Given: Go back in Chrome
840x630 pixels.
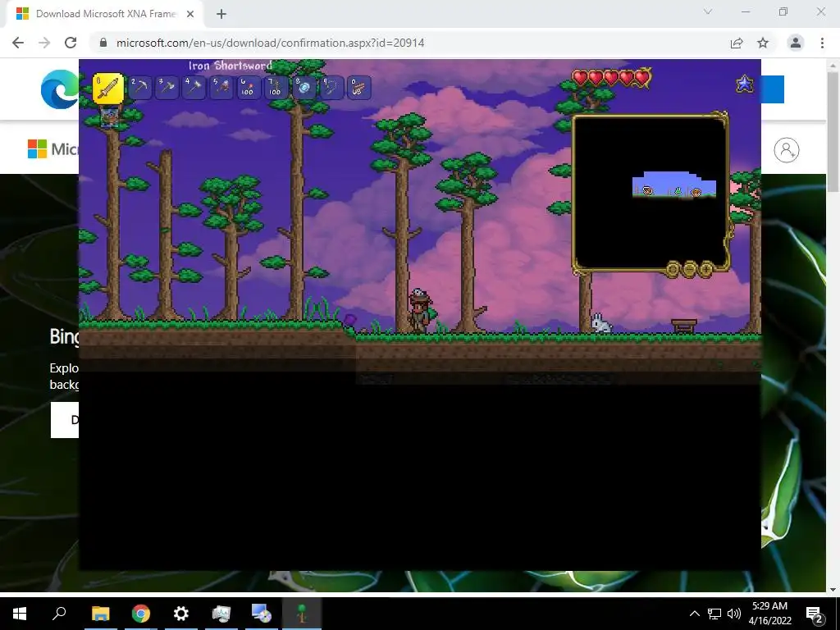Looking at the screenshot, I should [18, 43].
